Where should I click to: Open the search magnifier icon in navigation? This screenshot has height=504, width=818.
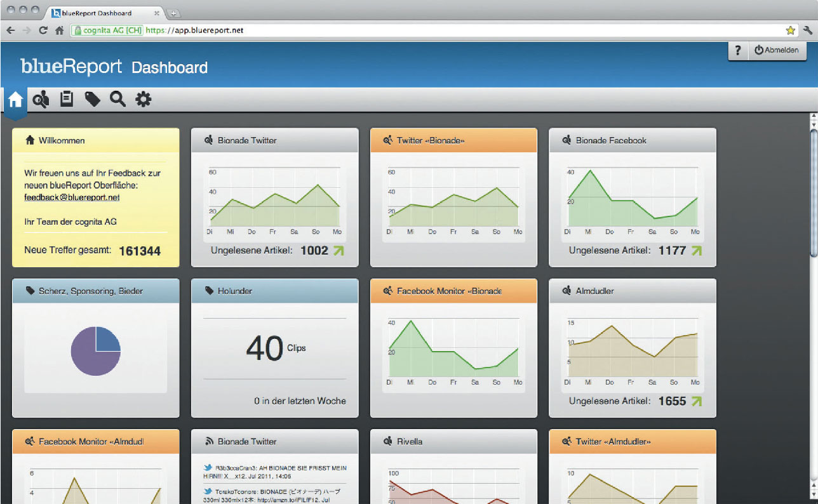(x=117, y=99)
